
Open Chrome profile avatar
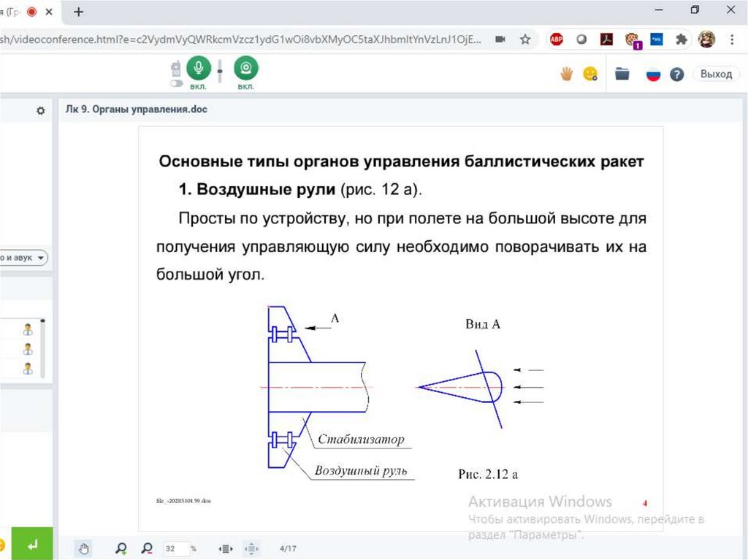(x=706, y=39)
